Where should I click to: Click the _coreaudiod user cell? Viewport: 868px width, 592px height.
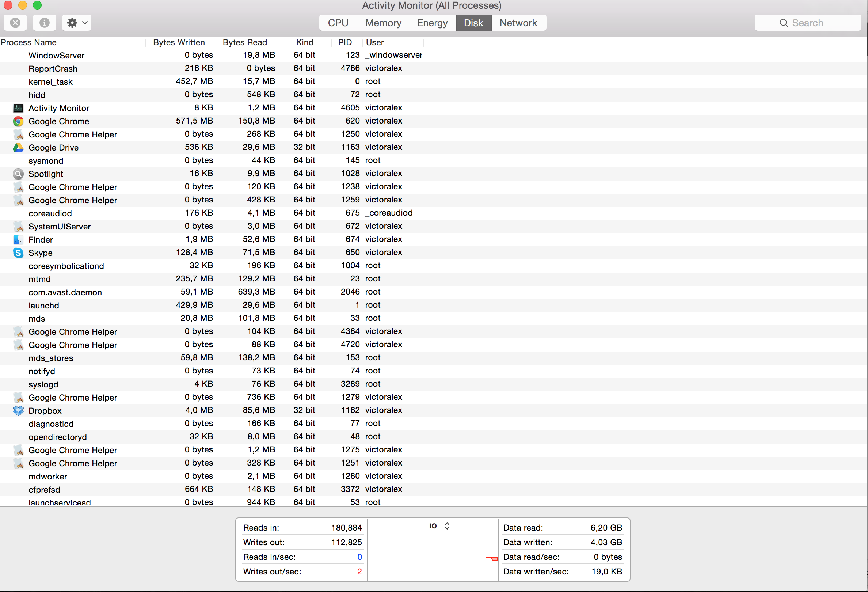389,213
